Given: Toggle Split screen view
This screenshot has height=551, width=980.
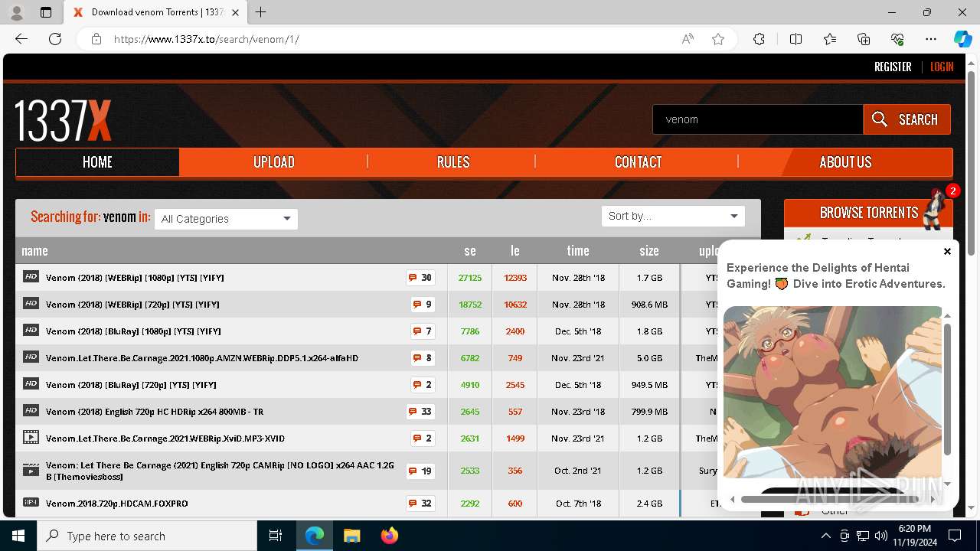Looking at the screenshot, I should coord(795,39).
